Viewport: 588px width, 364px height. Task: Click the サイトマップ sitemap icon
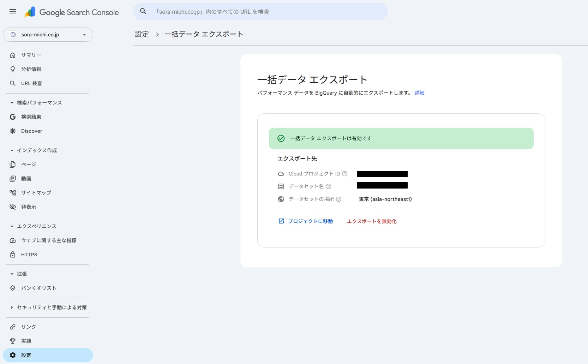tap(13, 193)
